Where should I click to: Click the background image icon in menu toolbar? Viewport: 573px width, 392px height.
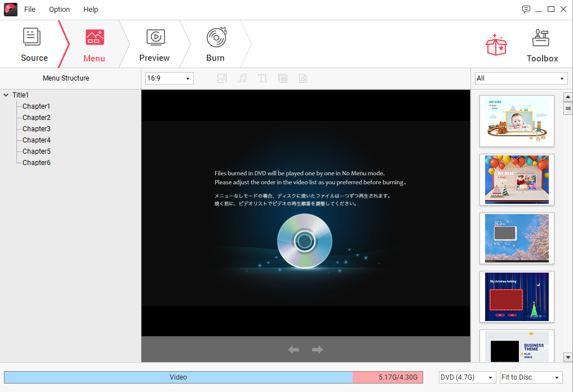pyautogui.click(x=222, y=79)
